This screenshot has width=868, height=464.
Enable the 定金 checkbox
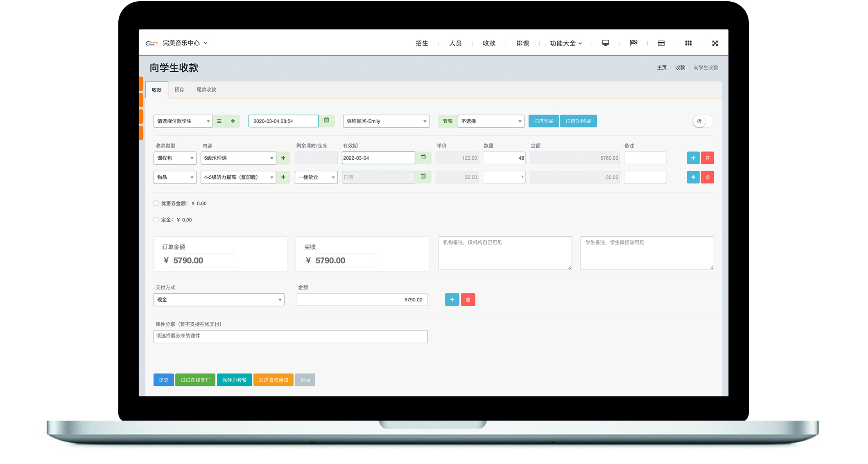click(156, 220)
